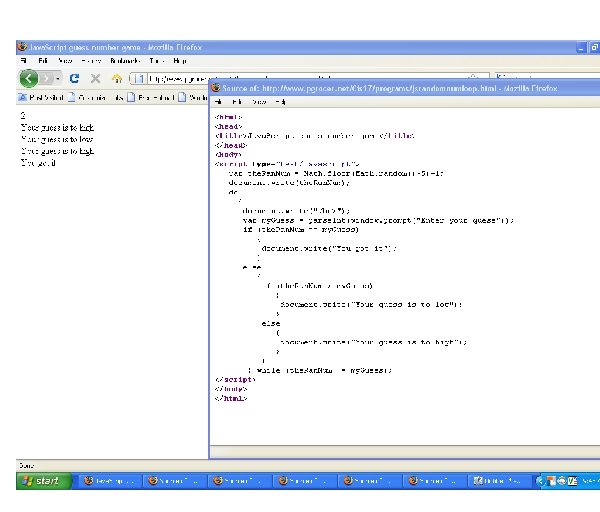Open Edit menu in main Firefox window
Viewport: 600px width, 512px height.
[x=42, y=60]
